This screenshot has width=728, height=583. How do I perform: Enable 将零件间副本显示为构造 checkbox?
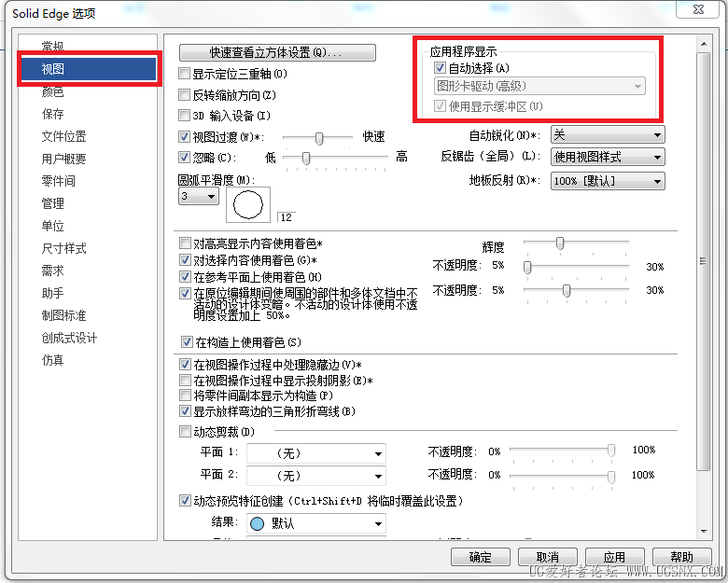(x=185, y=396)
